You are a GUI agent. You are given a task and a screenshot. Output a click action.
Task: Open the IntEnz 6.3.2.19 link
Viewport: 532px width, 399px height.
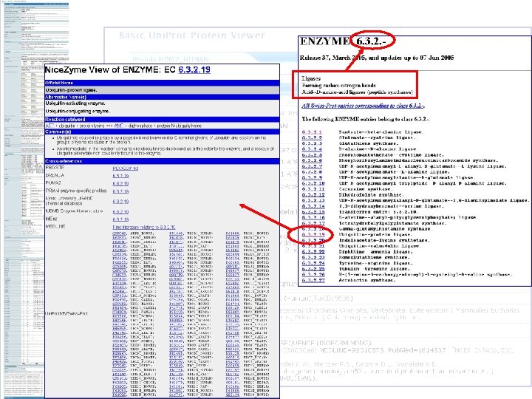point(120,219)
